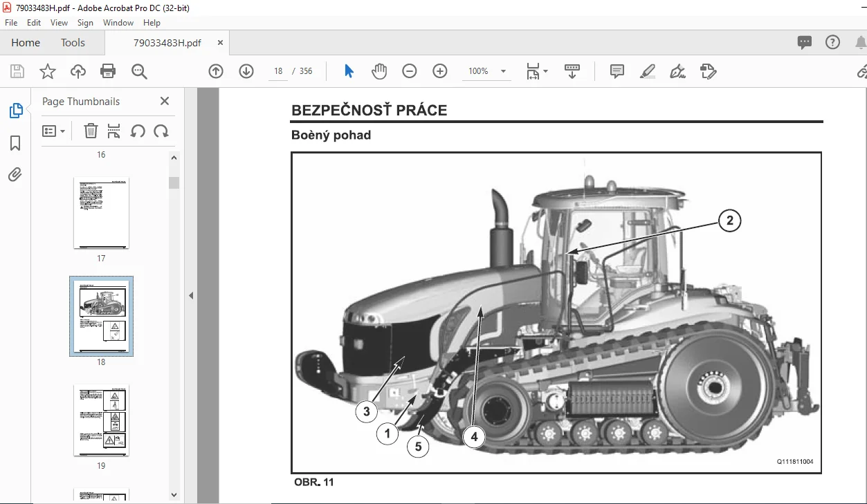
Task: Click the Page Thumbnails panel title
Action: click(x=81, y=102)
